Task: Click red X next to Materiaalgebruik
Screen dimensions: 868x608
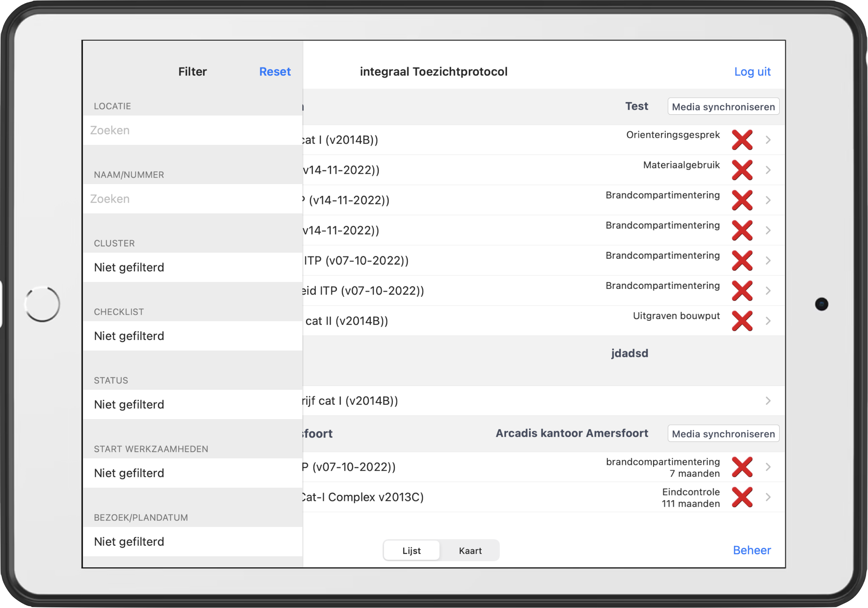Action: click(742, 170)
